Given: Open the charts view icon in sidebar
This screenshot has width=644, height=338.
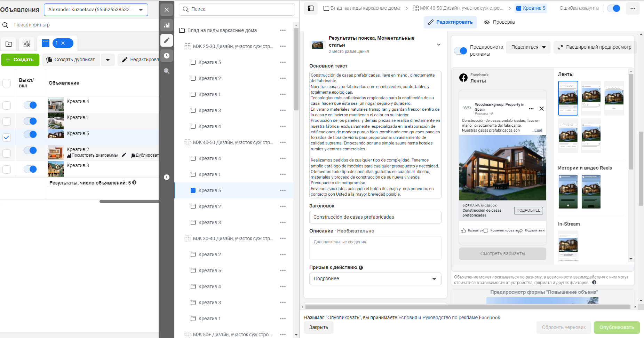Looking at the screenshot, I should tap(167, 25).
